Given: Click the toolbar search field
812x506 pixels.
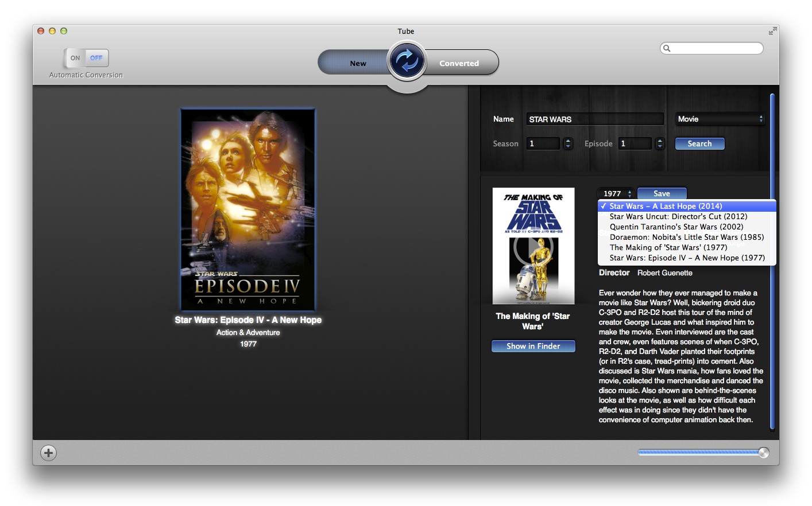Looking at the screenshot, I should pos(712,48).
